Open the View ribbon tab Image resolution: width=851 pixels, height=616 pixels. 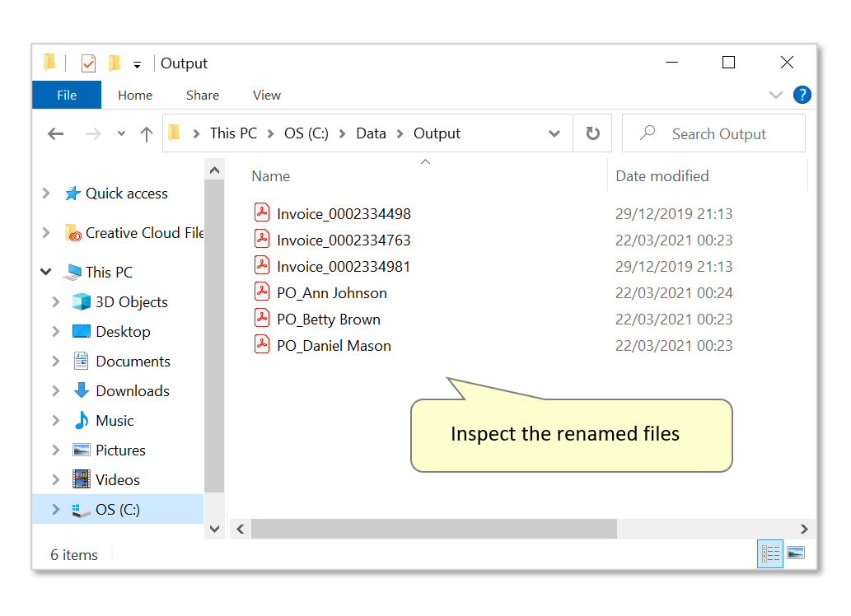coord(266,95)
